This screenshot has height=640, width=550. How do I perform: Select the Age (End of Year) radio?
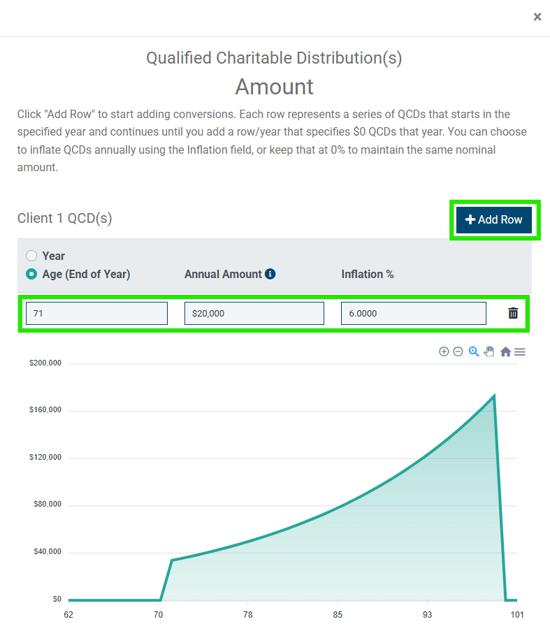click(x=31, y=274)
